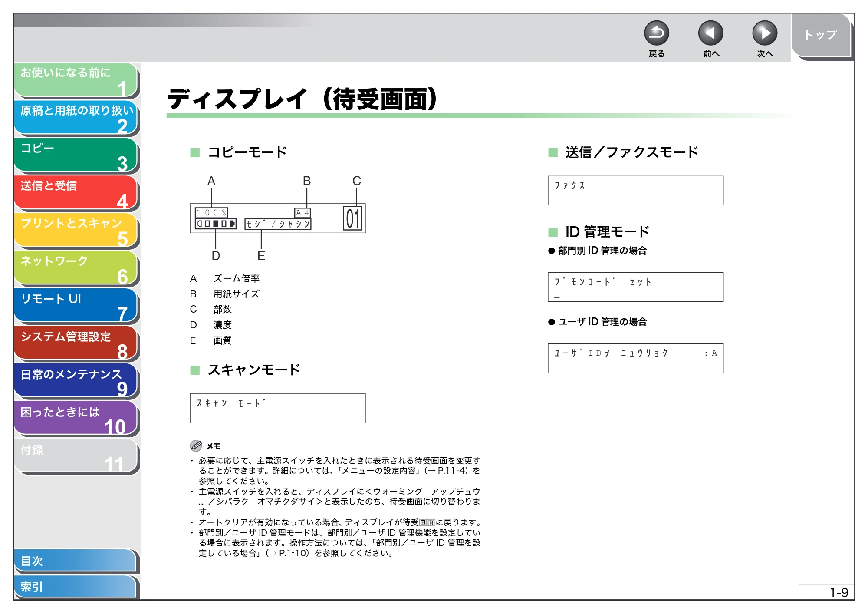Click the コピーモード section heading
Screen dimensions: 868x614
(247, 152)
